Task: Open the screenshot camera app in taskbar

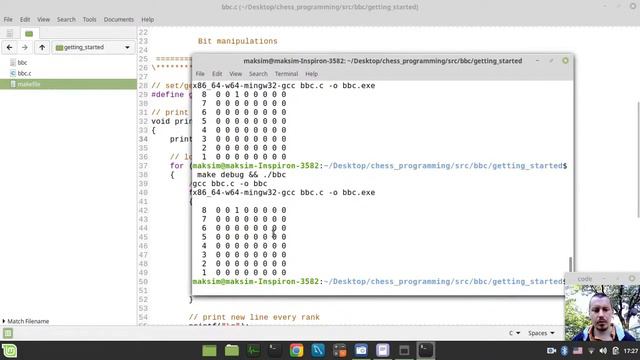Action: pyautogui.click(x=361, y=351)
